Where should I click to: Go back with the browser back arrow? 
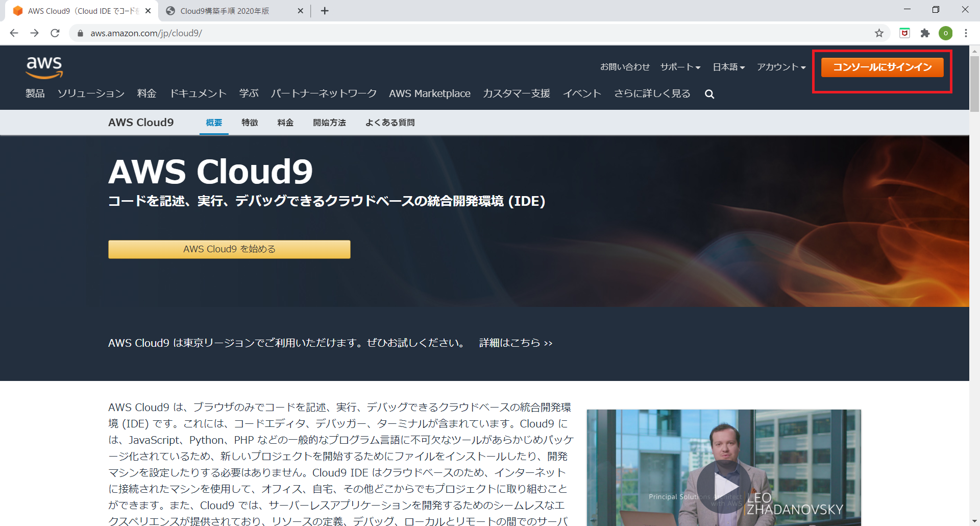click(x=14, y=33)
